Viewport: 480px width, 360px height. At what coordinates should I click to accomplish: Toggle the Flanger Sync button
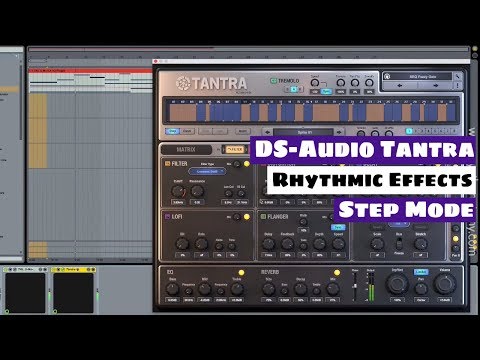pyautogui.click(x=338, y=227)
